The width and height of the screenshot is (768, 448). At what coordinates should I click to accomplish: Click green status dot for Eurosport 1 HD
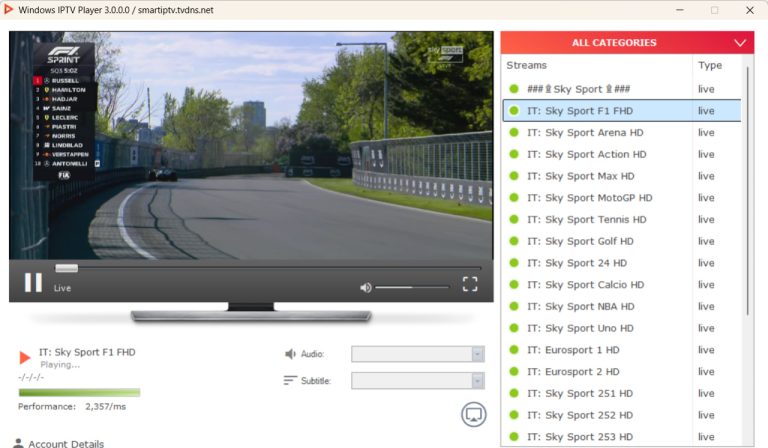pyautogui.click(x=514, y=350)
